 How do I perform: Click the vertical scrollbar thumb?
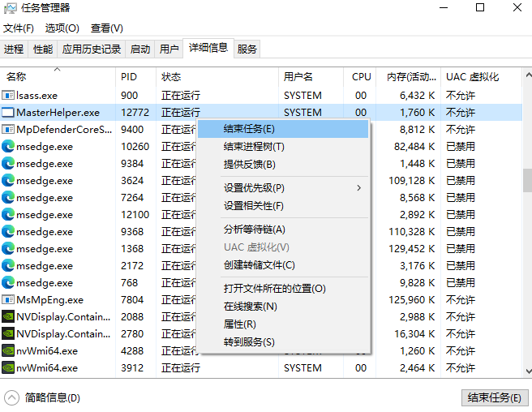click(528, 180)
